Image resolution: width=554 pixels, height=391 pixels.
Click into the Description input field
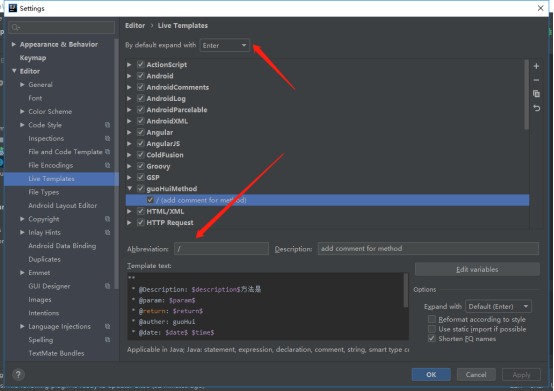tap(428, 249)
